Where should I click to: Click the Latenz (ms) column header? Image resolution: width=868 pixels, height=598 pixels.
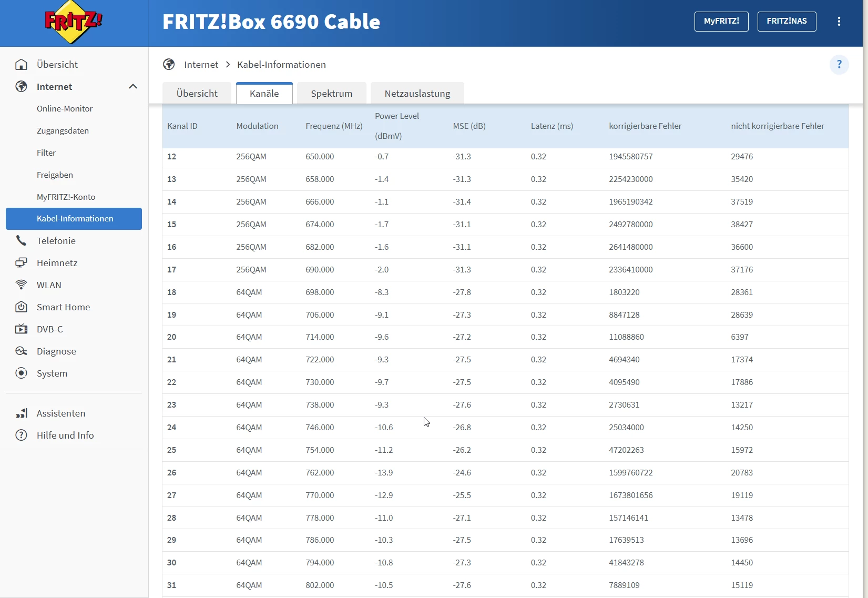click(552, 126)
